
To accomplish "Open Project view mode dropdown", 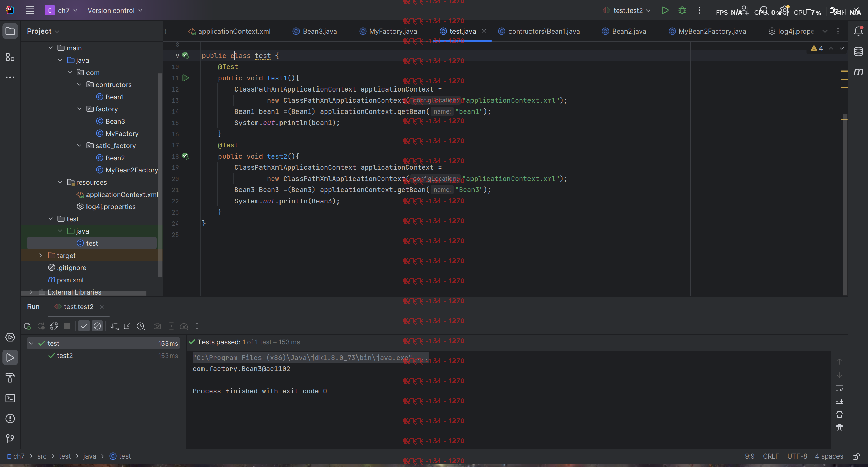I will (x=43, y=31).
